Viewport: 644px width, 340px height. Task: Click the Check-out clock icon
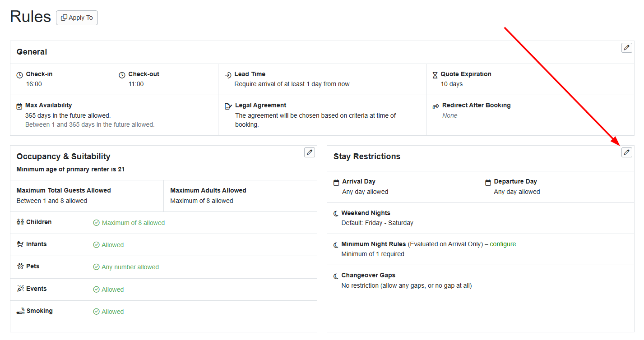coord(121,74)
